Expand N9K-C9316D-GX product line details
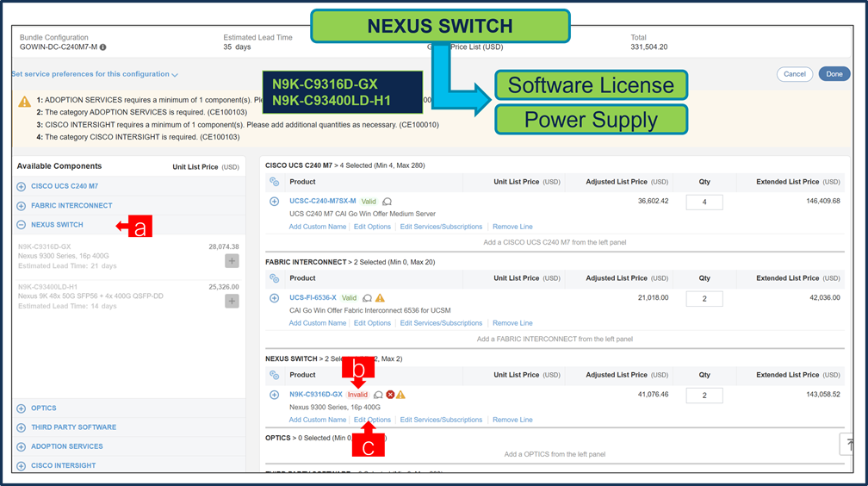Screen dimensions: 868x486 click(274, 396)
